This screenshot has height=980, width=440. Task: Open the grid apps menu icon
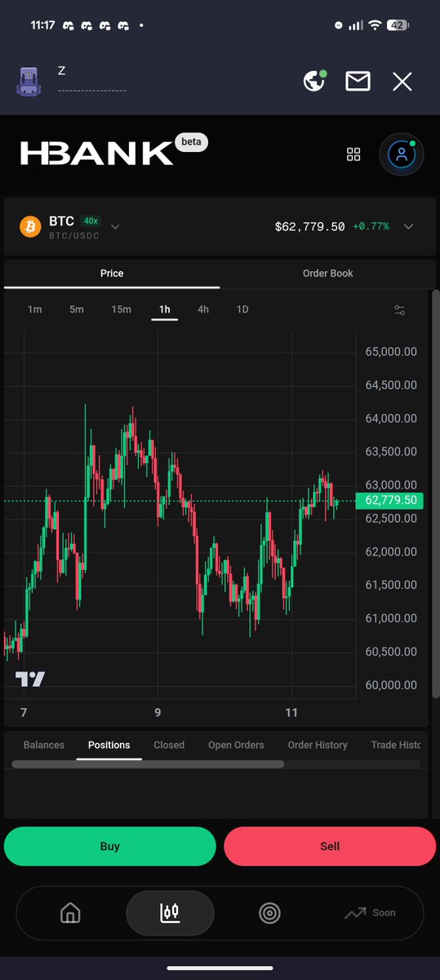tap(353, 154)
